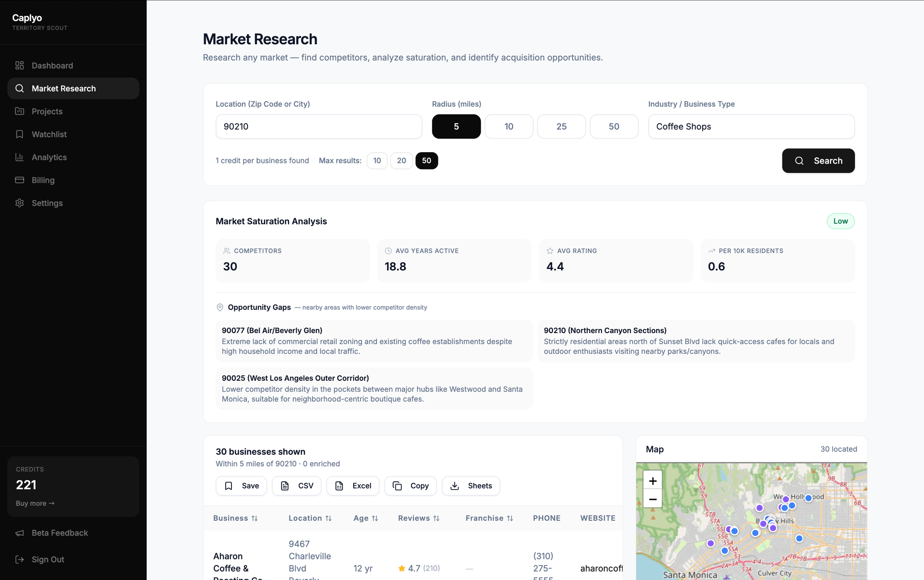Zoom out on the map
The height and width of the screenshot is (580, 924).
coord(653,499)
